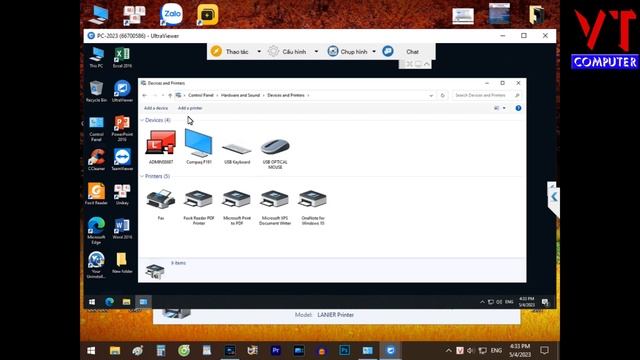This screenshot has height=360, width=640.
Task: Open Control Panel desktop shortcut
Action: point(96,129)
